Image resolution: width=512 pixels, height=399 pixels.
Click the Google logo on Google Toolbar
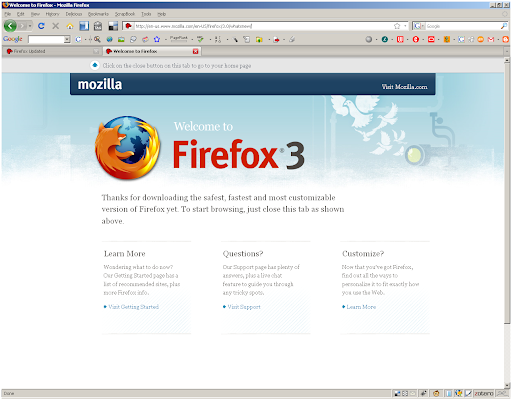tap(13, 39)
